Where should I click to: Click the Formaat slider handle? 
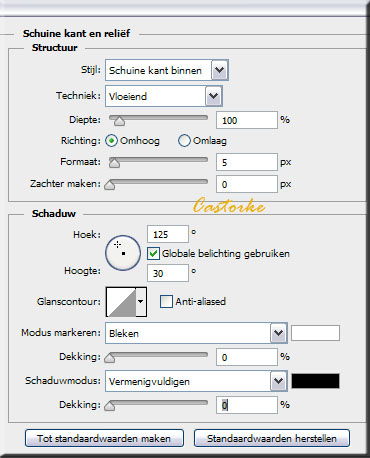pyautogui.click(x=114, y=163)
